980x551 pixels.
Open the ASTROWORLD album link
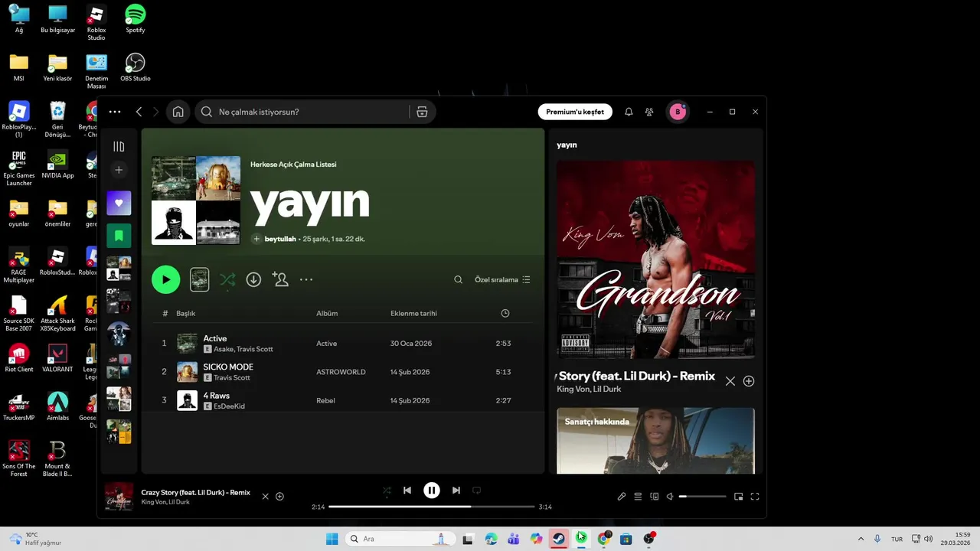[341, 372]
